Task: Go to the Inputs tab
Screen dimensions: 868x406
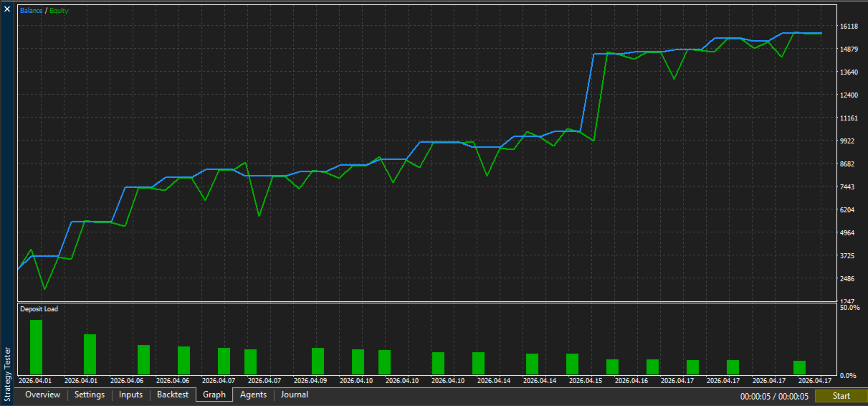Action: point(130,395)
